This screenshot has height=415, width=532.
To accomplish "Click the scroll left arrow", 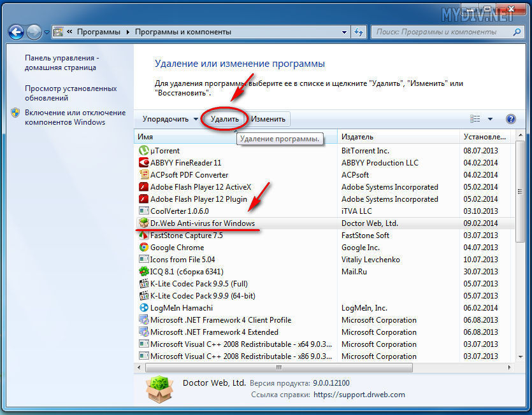I will point(139,367).
